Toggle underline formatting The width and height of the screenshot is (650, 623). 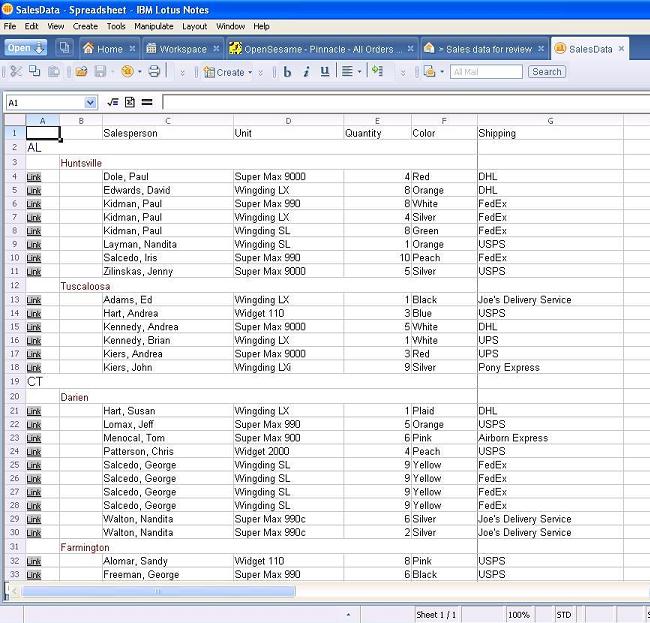pyautogui.click(x=324, y=72)
